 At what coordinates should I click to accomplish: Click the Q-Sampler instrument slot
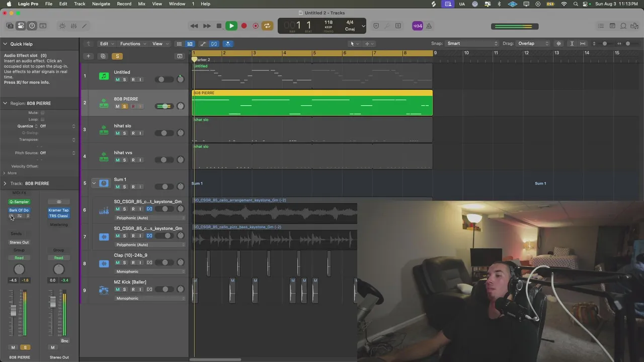pos(19,202)
